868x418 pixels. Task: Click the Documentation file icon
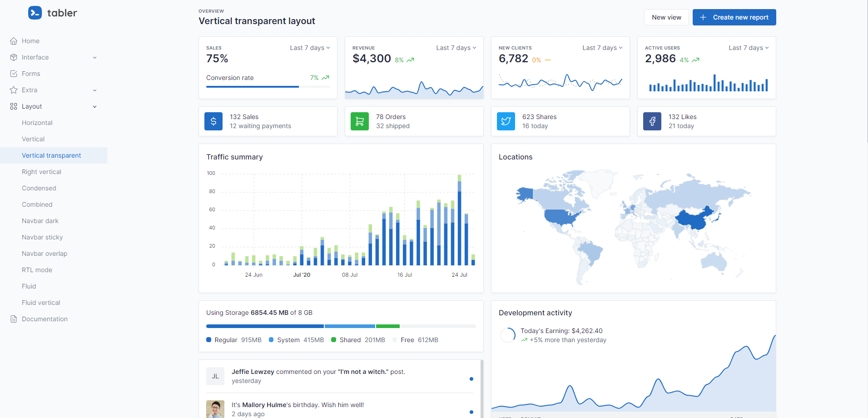click(14, 319)
